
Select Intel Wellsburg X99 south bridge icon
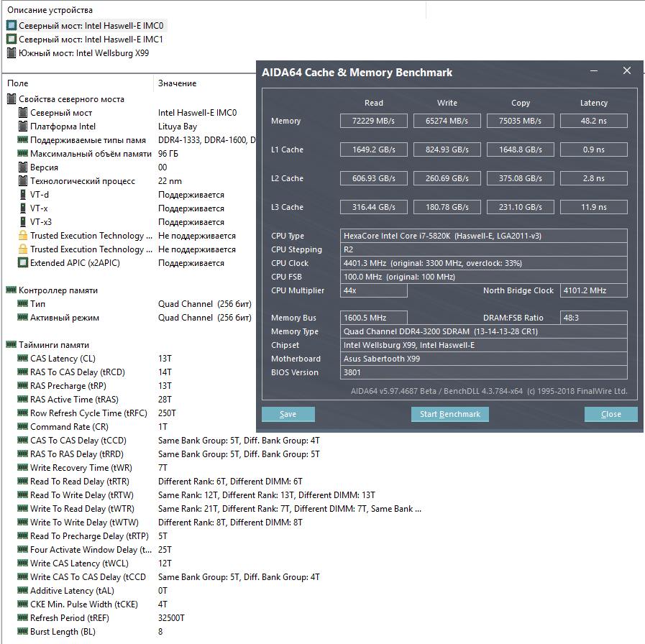point(12,52)
